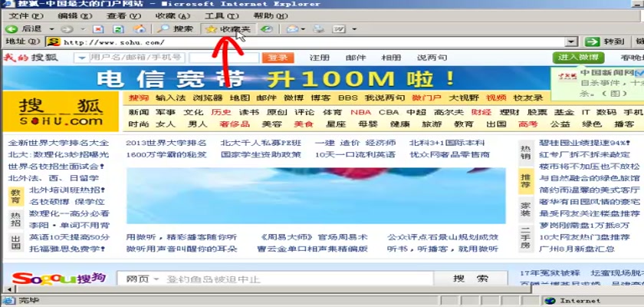Open the 《周易大师》官场周易术 link
Screen dimensions: 644x307
314,237
